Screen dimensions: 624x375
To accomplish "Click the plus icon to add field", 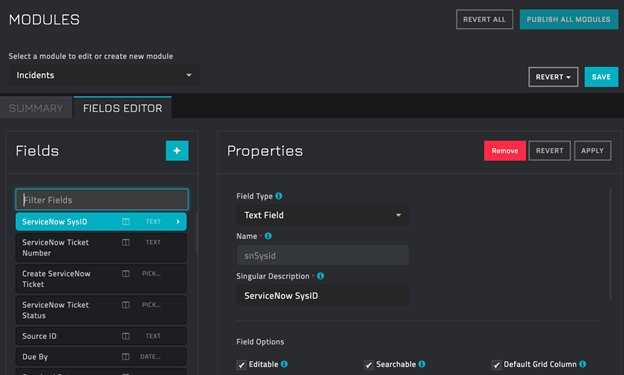I will coord(177,151).
